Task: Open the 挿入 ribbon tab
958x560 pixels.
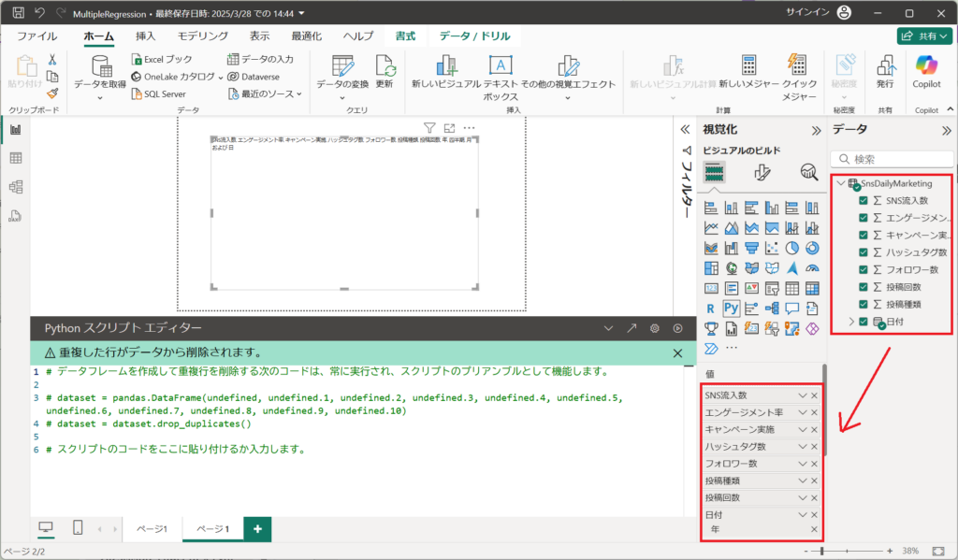Action: click(145, 36)
